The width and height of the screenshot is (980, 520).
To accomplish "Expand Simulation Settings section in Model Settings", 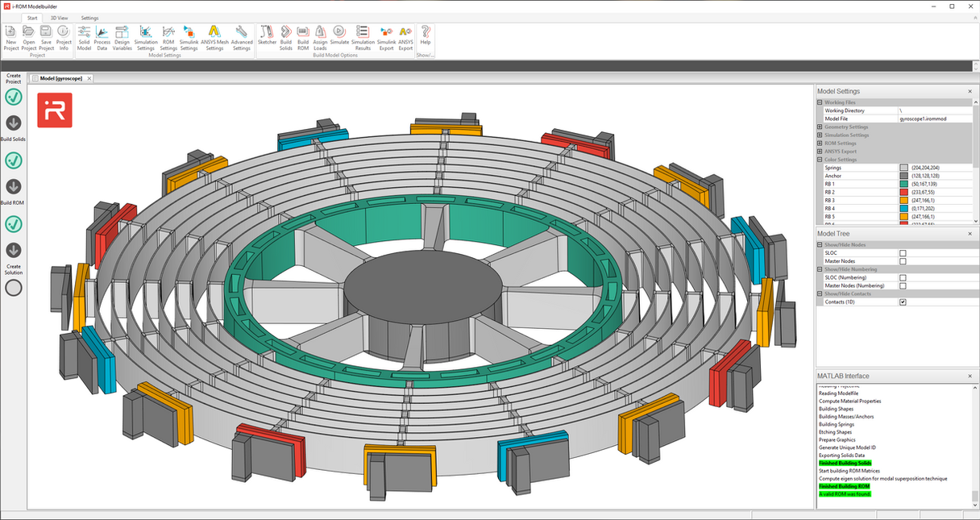I will 820,135.
